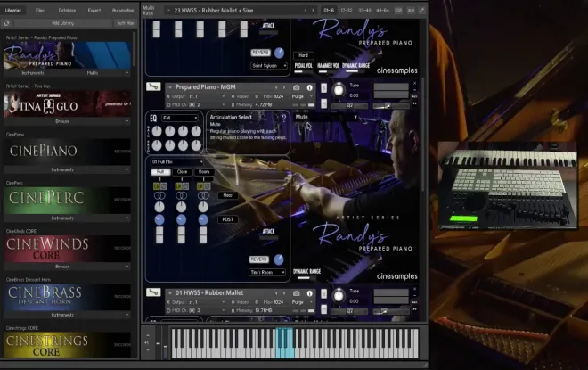
Task: Toggle the POST button in mixer
Action: [227, 219]
